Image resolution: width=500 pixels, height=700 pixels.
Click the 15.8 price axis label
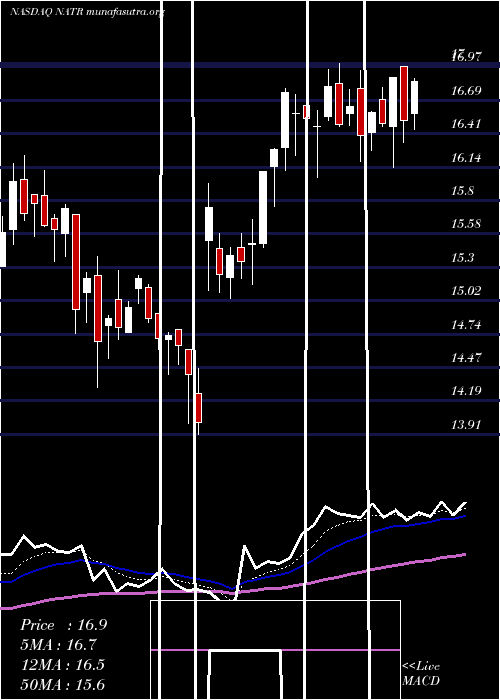pyautogui.click(x=462, y=191)
